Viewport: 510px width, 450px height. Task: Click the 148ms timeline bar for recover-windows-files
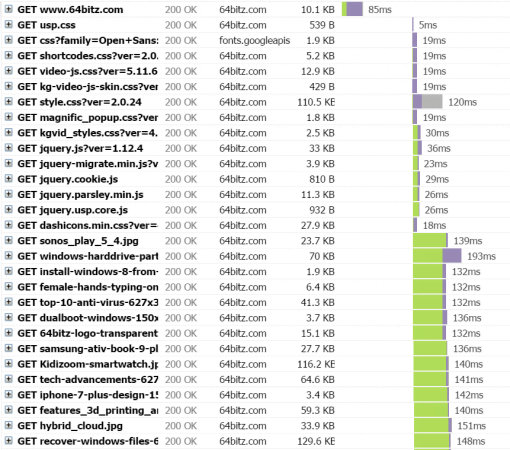(x=432, y=441)
